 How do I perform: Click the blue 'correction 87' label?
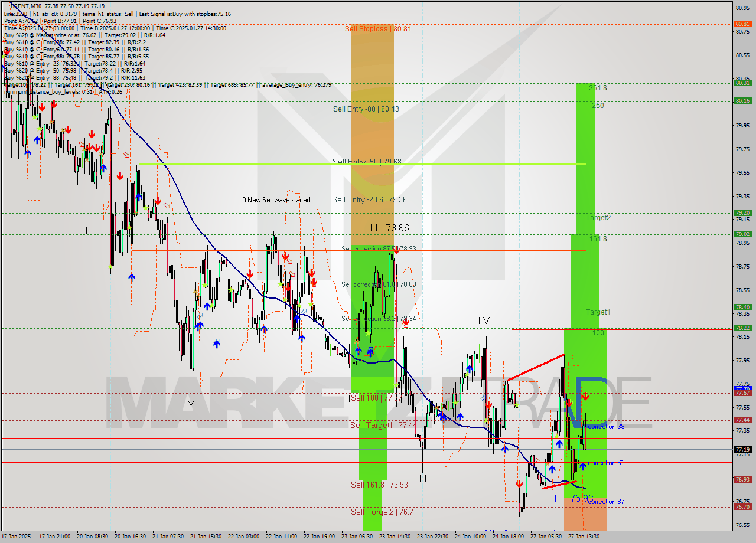(x=606, y=501)
